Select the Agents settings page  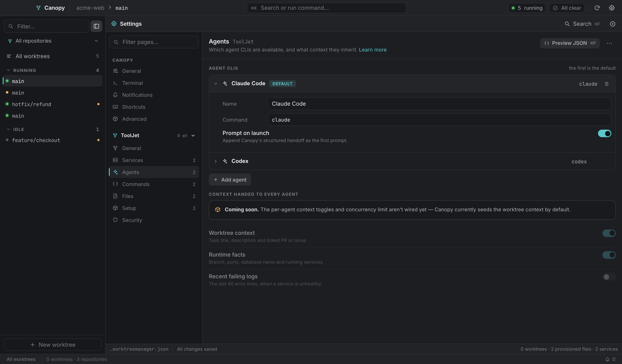154,172
